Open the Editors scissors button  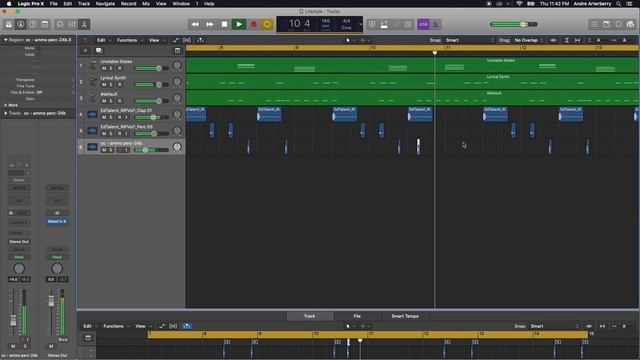coord(84,24)
